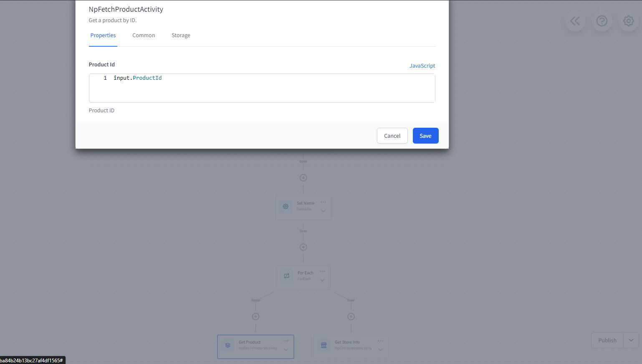Switch to the Common tab
The width and height of the screenshot is (642, 364).
(x=144, y=35)
